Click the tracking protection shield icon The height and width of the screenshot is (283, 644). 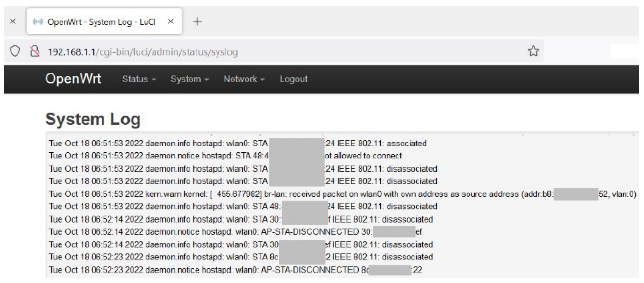15,51
